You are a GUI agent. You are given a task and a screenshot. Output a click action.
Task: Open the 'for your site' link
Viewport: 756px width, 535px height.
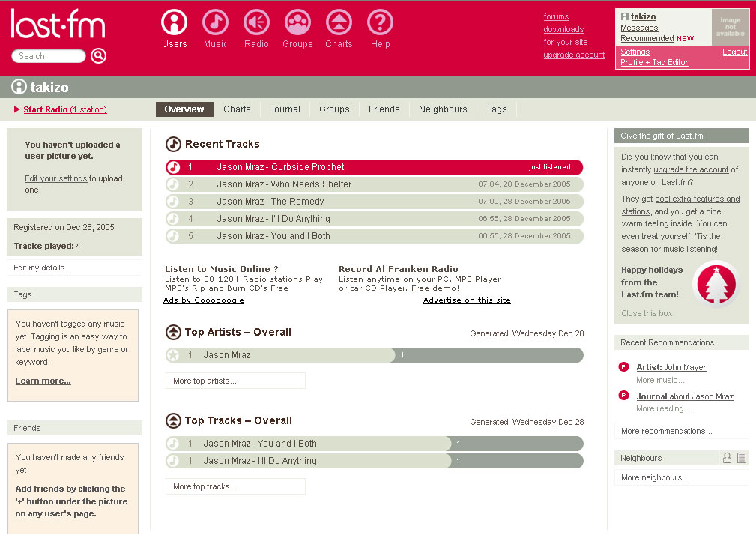[x=565, y=42]
